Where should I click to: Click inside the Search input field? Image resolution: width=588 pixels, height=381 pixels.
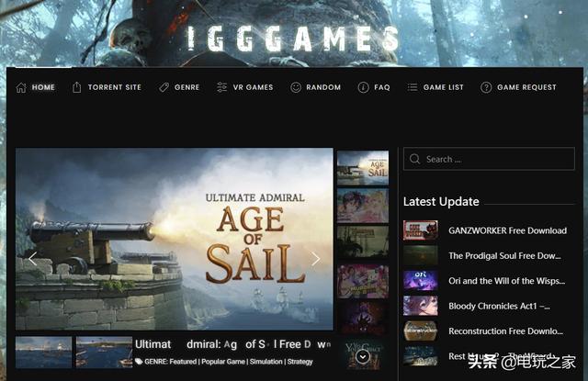click(x=489, y=159)
